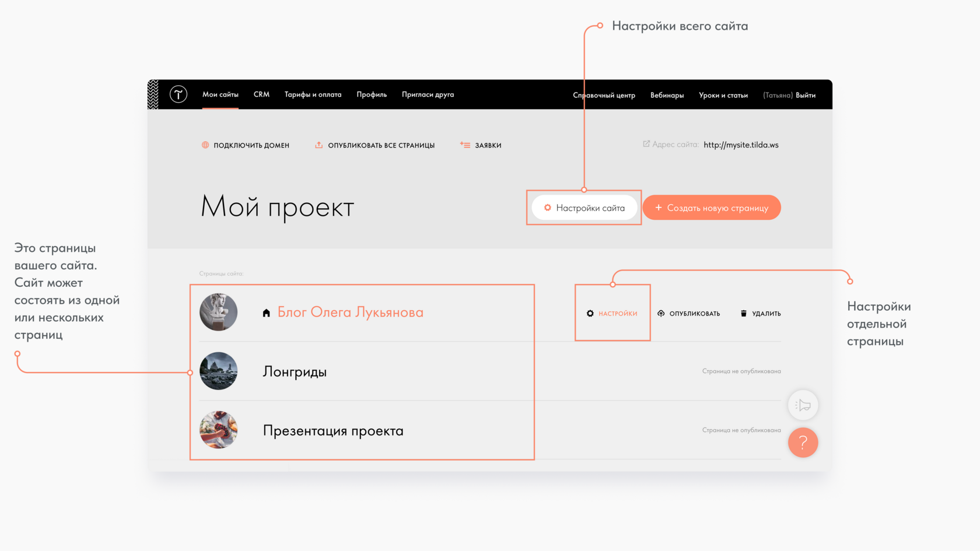Click the upload icon for Опубликовать все страницы

320,145
